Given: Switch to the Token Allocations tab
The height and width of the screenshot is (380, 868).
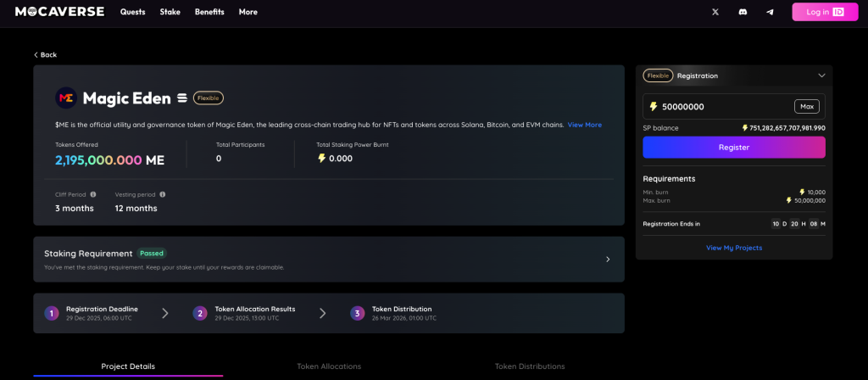Looking at the screenshot, I should pyautogui.click(x=329, y=366).
